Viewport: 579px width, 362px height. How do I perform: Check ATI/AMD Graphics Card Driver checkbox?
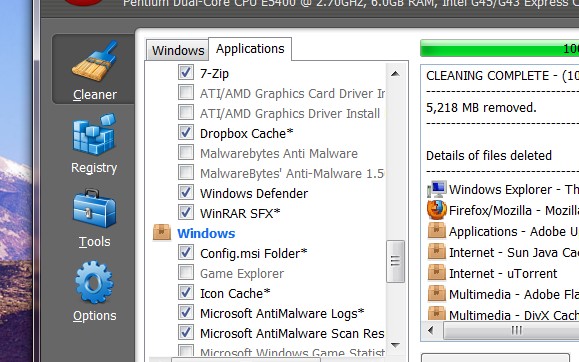(186, 92)
